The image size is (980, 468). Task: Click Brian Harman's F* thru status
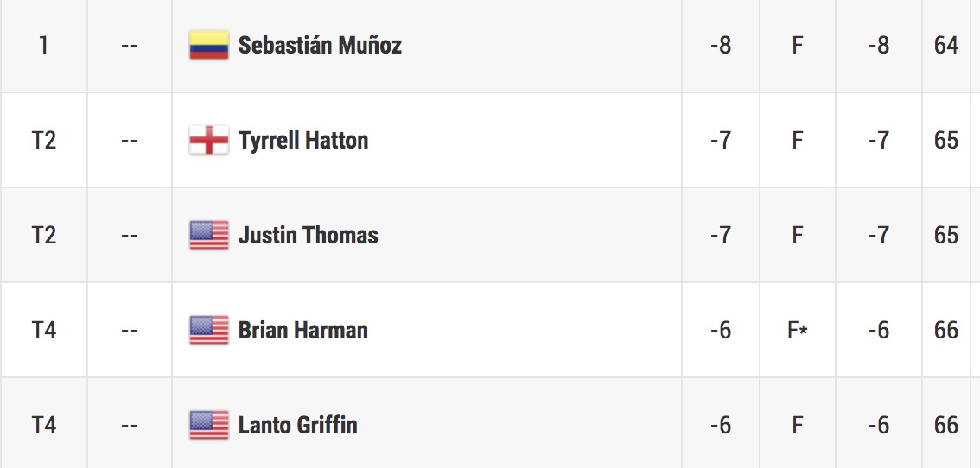799,330
